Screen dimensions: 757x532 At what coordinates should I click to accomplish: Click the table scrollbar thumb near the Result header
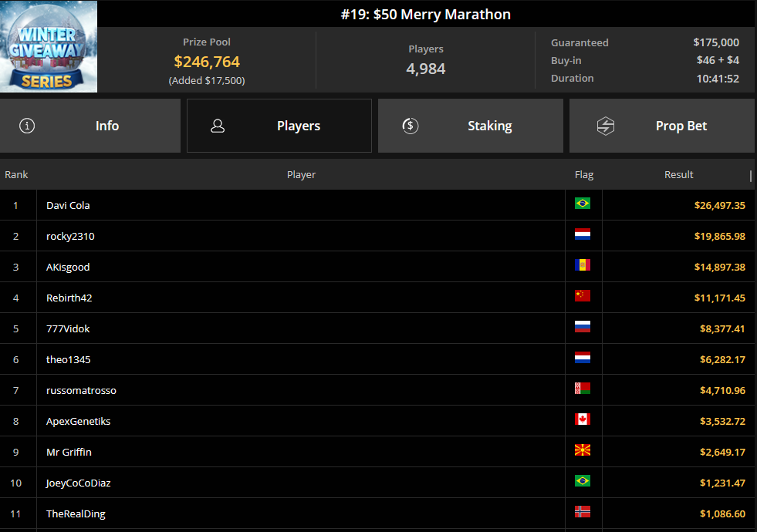pos(750,176)
